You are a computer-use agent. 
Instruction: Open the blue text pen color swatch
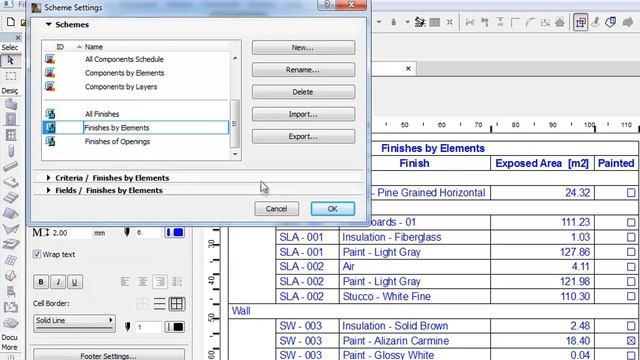[175, 232]
